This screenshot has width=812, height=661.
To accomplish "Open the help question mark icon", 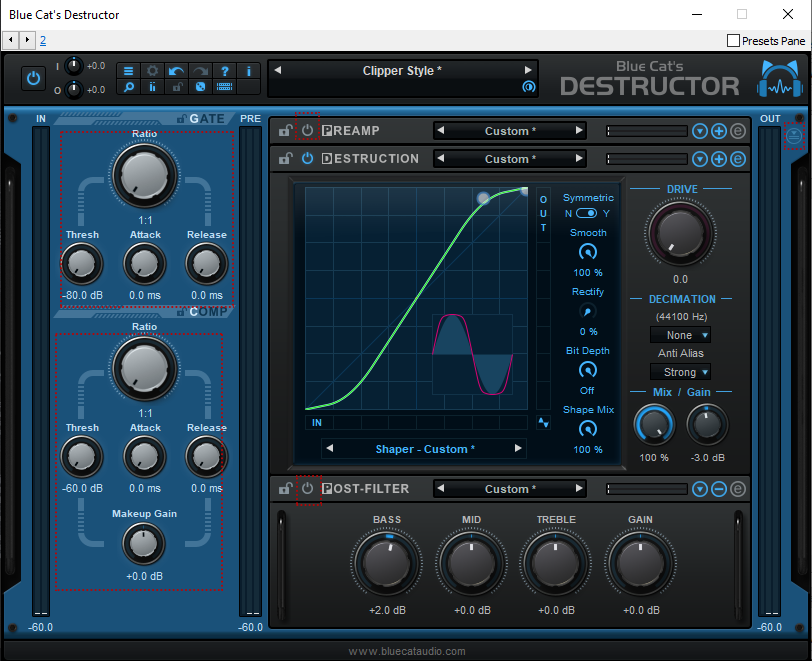I will click(x=225, y=70).
